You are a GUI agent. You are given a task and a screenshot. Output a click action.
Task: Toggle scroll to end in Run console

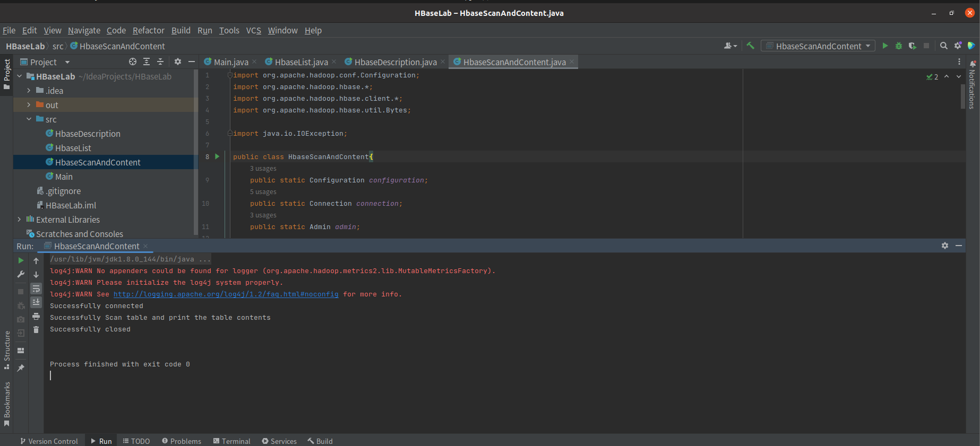click(36, 302)
